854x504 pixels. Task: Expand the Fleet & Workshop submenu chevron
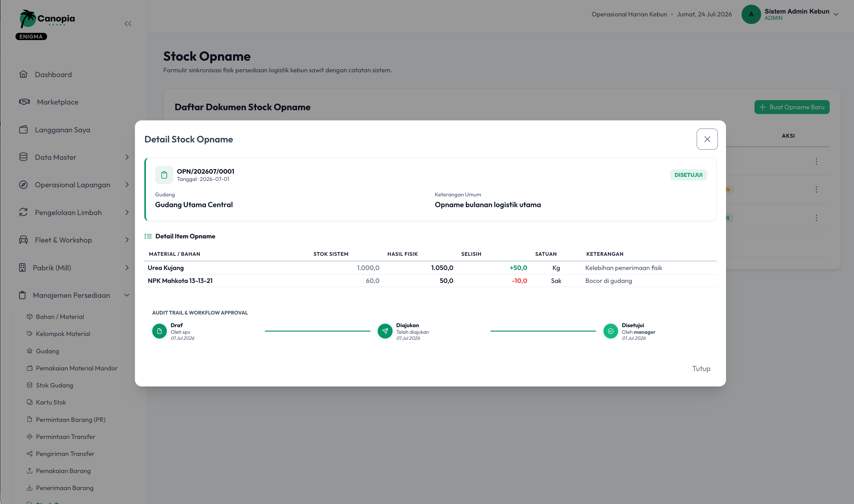pos(127,240)
